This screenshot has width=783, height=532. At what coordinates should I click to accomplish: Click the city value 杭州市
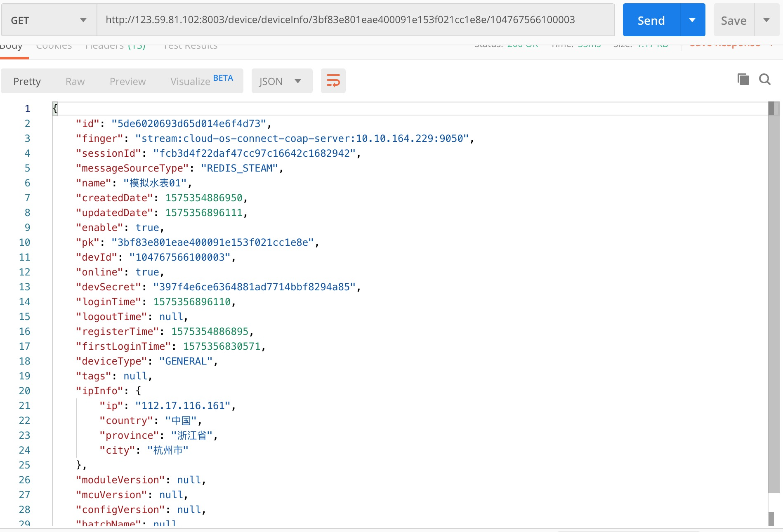[x=168, y=450]
